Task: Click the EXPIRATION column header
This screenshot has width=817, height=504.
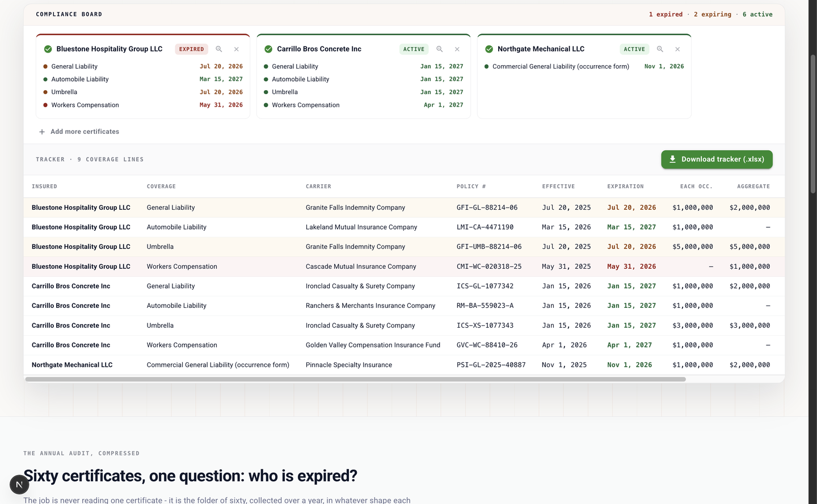Action: tap(625, 187)
